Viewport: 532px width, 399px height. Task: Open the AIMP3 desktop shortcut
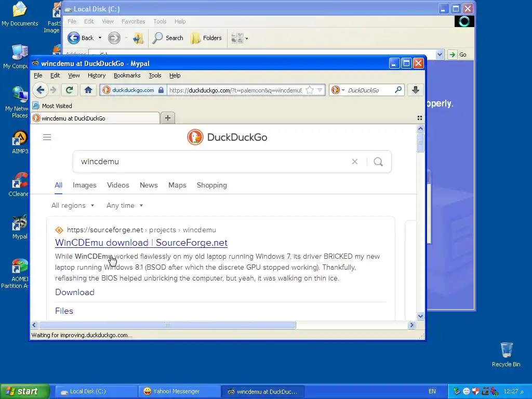tap(20, 143)
